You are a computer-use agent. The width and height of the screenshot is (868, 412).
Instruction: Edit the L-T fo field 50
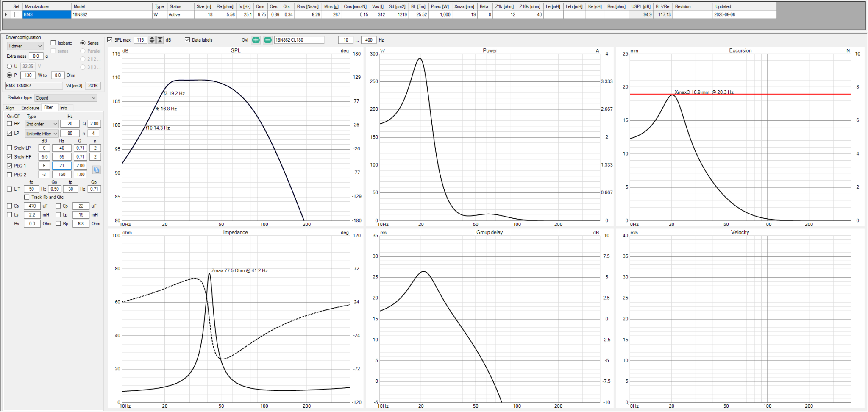31,189
